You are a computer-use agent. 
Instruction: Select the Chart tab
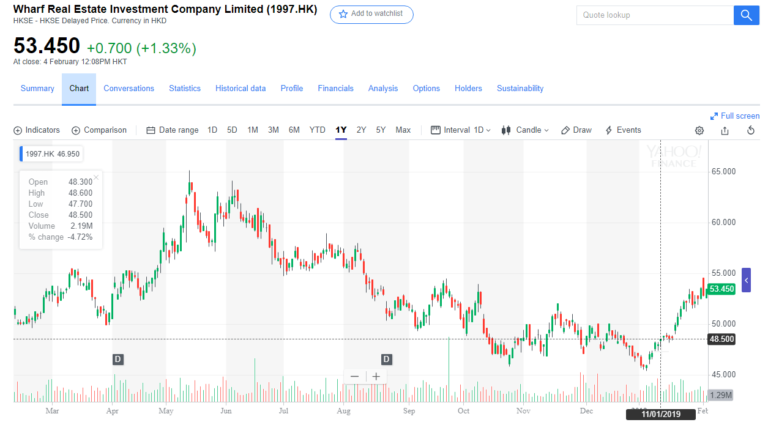79,88
